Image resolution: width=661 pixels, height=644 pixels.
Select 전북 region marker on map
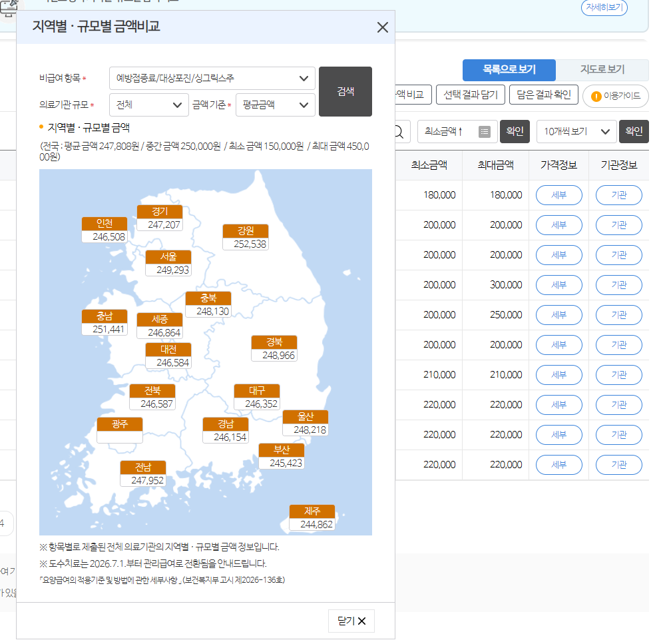point(152,397)
